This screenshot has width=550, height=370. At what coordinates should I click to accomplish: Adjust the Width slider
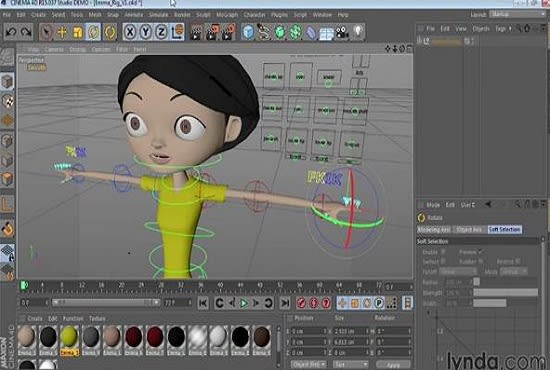click(x=506, y=303)
